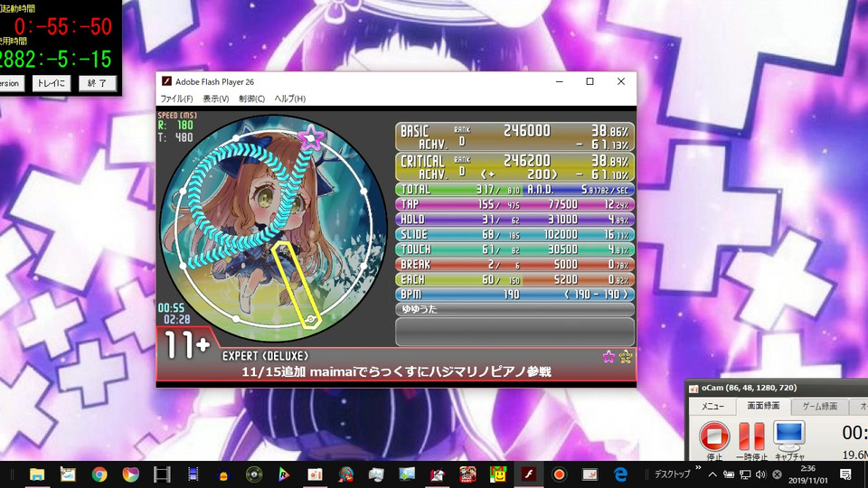Open Microsoft Edge from the taskbar
Viewport: 868px width, 488px height.
tap(620, 474)
